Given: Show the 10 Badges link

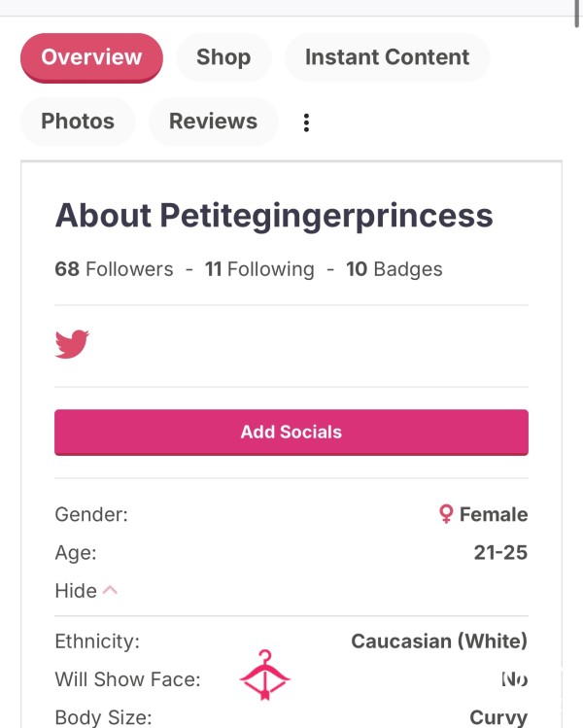Looking at the screenshot, I should pos(394,269).
